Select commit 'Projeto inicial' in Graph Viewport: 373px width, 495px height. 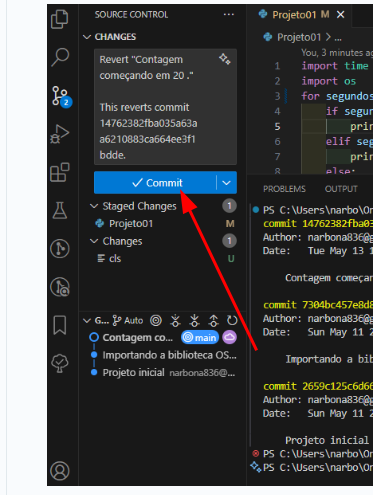click(133, 372)
